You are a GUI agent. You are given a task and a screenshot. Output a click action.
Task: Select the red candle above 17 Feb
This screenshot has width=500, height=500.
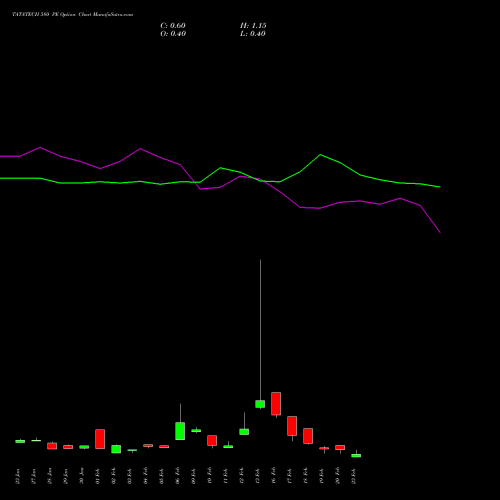coord(292,426)
